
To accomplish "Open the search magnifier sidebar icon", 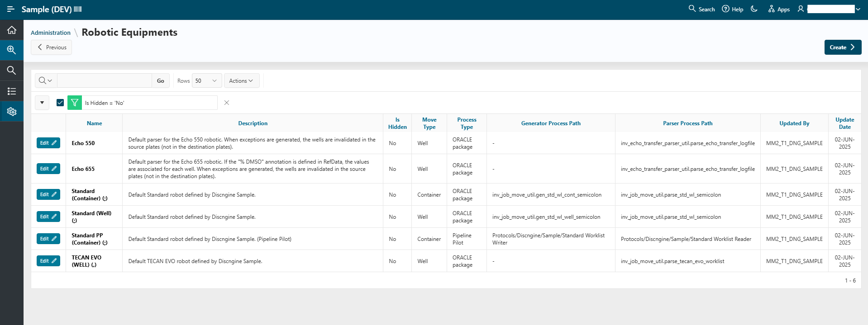I will pos(12,71).
